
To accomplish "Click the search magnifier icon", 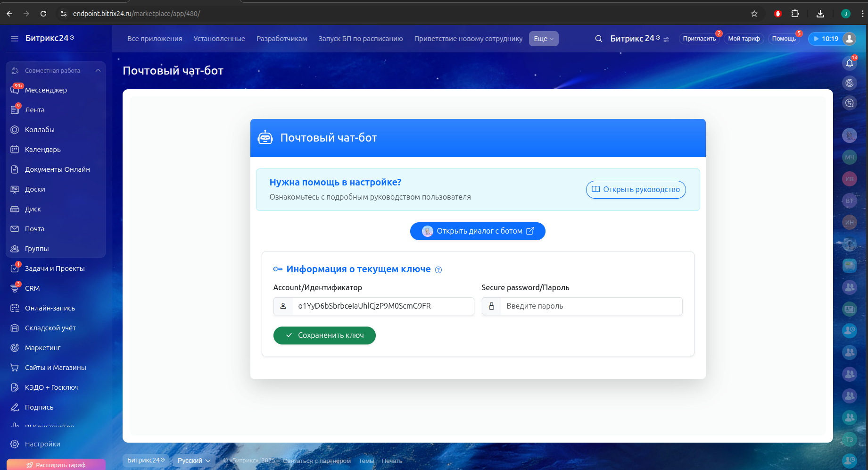I will (x=598, y=39).
